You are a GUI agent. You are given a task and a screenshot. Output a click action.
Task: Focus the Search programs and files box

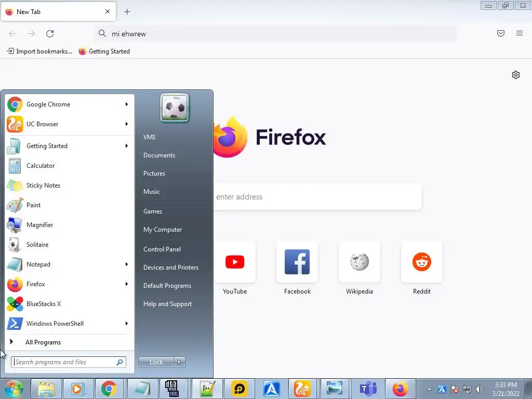pyautogui.click(x=69, y=362)
